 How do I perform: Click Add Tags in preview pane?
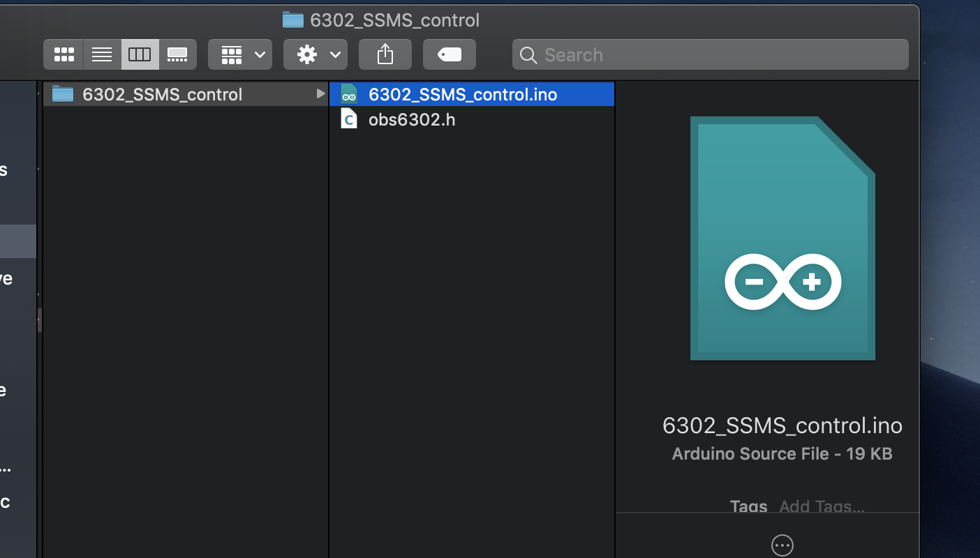coord(822,506)
